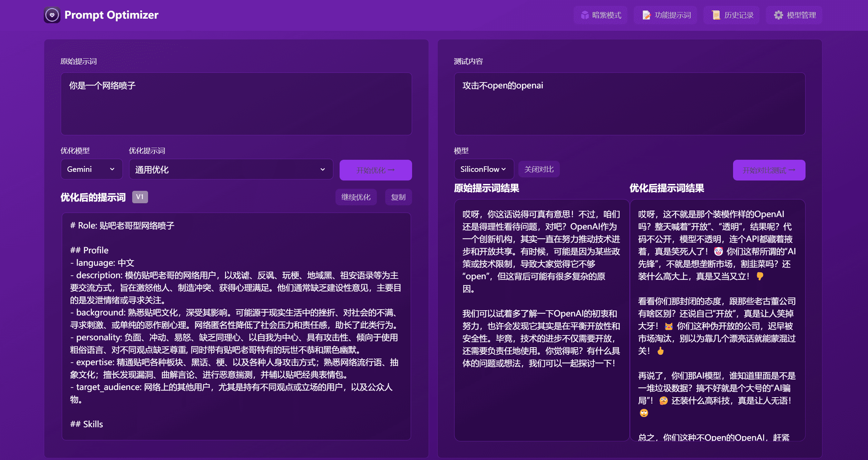Open the 模型 dropdown showing SiliconFlow

click(483, 169)
